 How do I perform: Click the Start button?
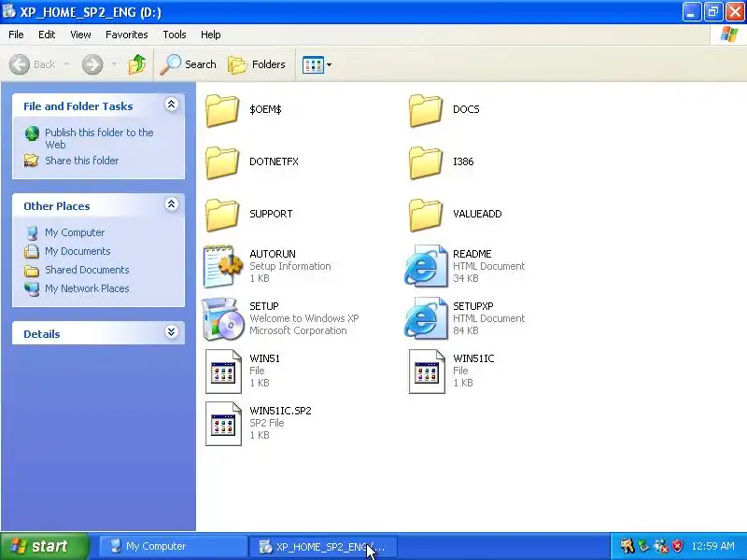45,546
